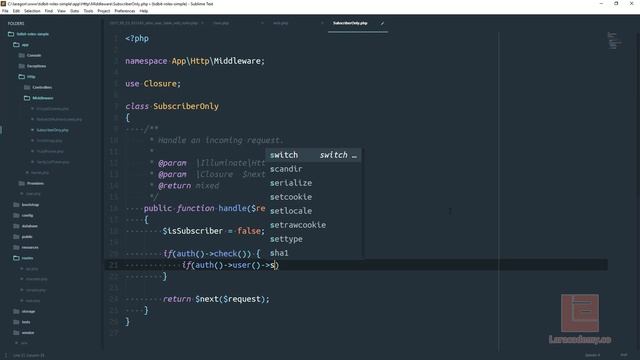Close the migration file tab
This screenshot has height=360, width=640.
click(x=203, y=23)
